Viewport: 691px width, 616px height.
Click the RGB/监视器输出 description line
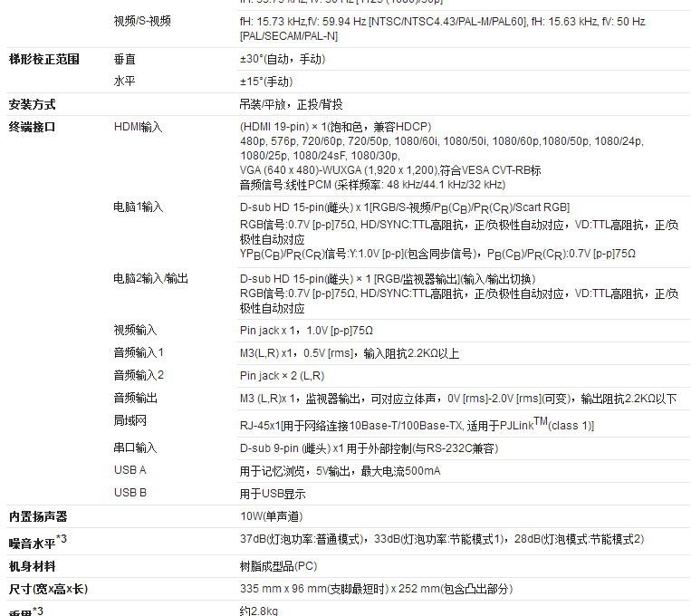388,279
